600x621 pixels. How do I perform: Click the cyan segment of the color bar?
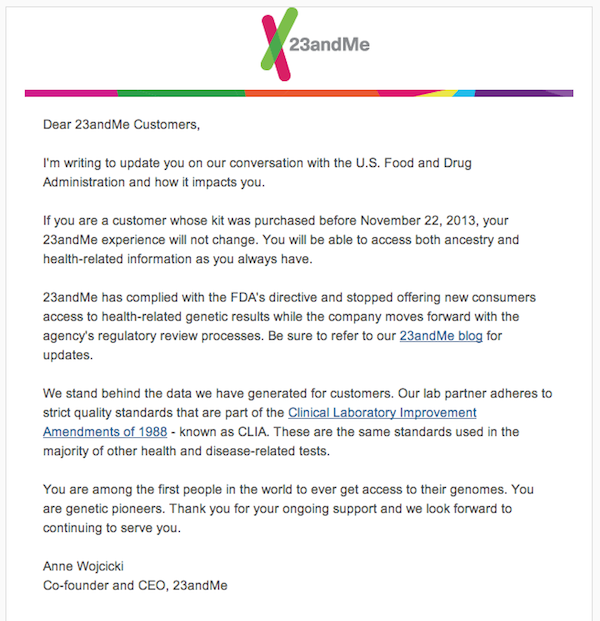[464, 93]
